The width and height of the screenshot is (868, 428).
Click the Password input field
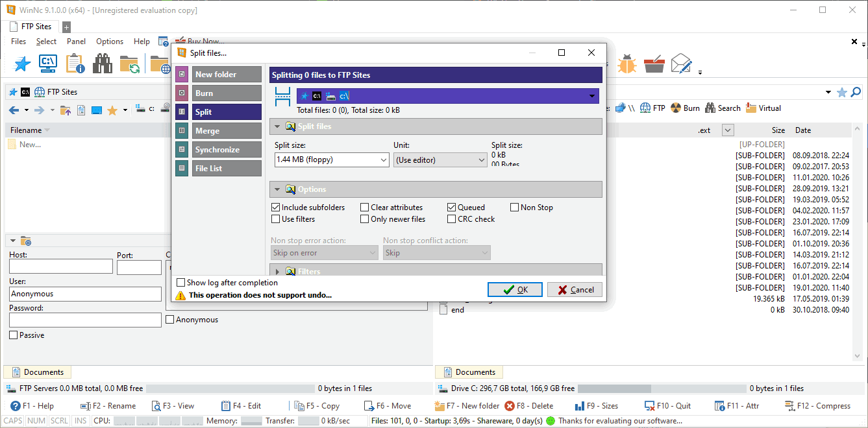point(85,320)
